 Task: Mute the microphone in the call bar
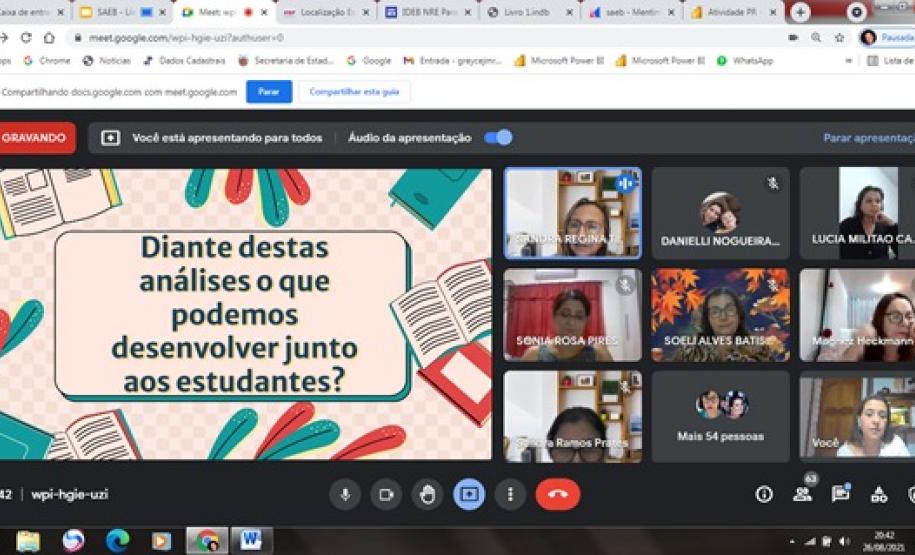(345, 494)
